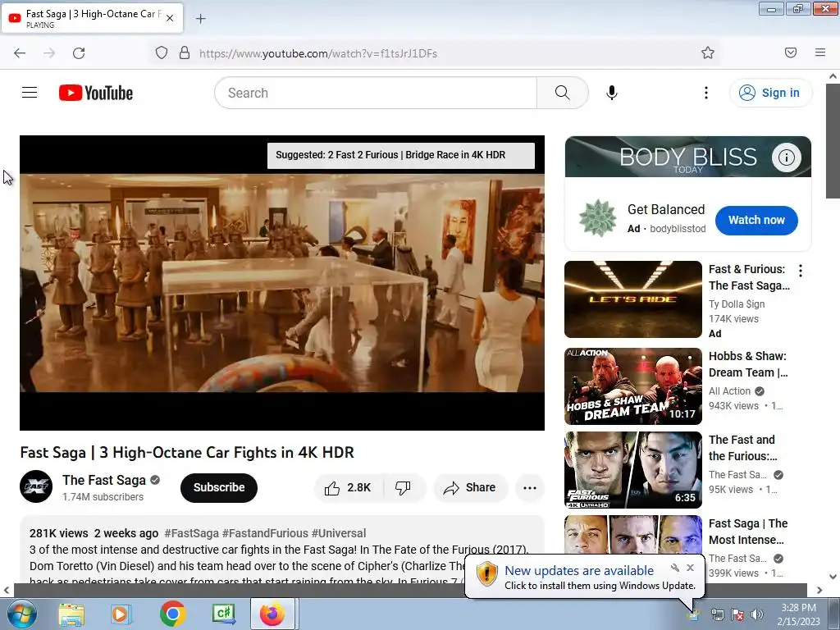840x630 pixels.
Task: Share the video
Action: [x=470, y=487]
